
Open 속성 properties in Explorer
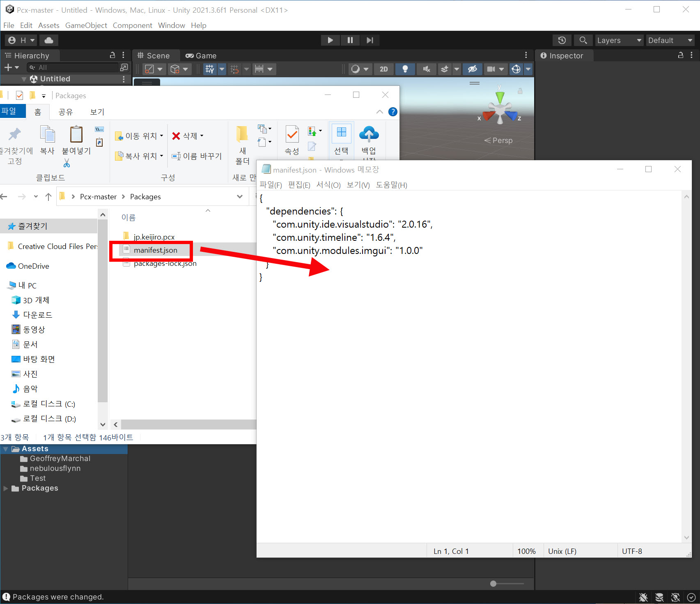click(x=292, y=140)
